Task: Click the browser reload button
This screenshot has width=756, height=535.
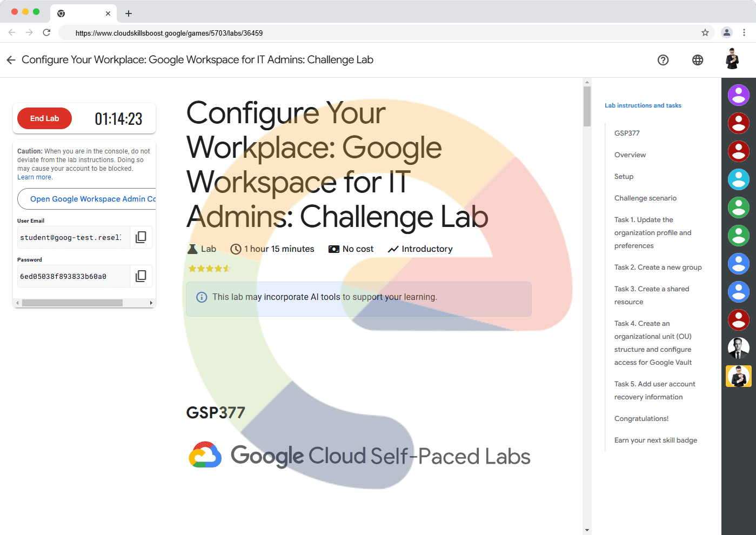Action: [x=46, y=32]
